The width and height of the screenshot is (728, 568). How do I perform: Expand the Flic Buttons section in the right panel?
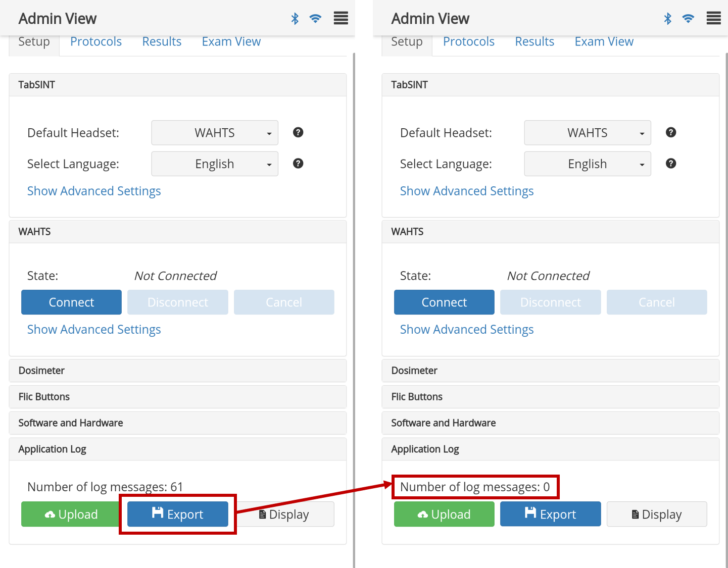click(x=550, y=397)
